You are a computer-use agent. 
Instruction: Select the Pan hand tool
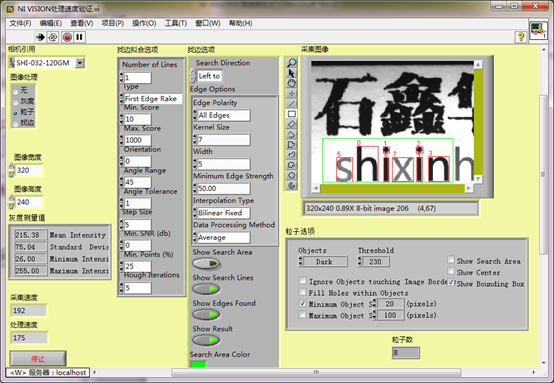pos(291,83)
